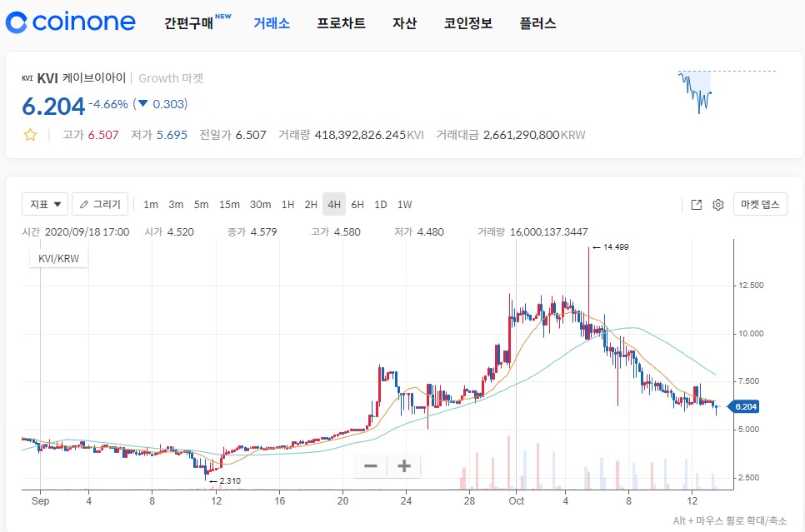Open chart settings gear icon
The width and height of the screenshot is (805, 532).
point(718,205)
